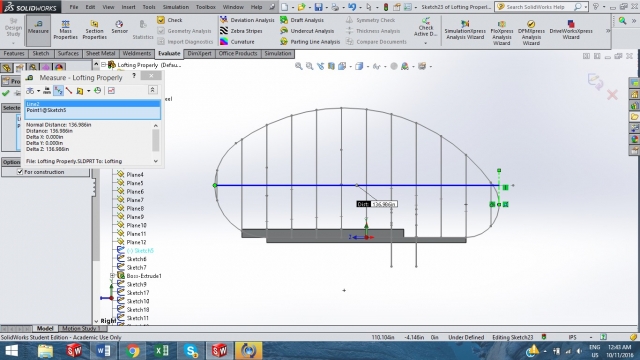Open the Design Study dropdown arrow
This screenshot has height=360, width=640.
[13, 43]
